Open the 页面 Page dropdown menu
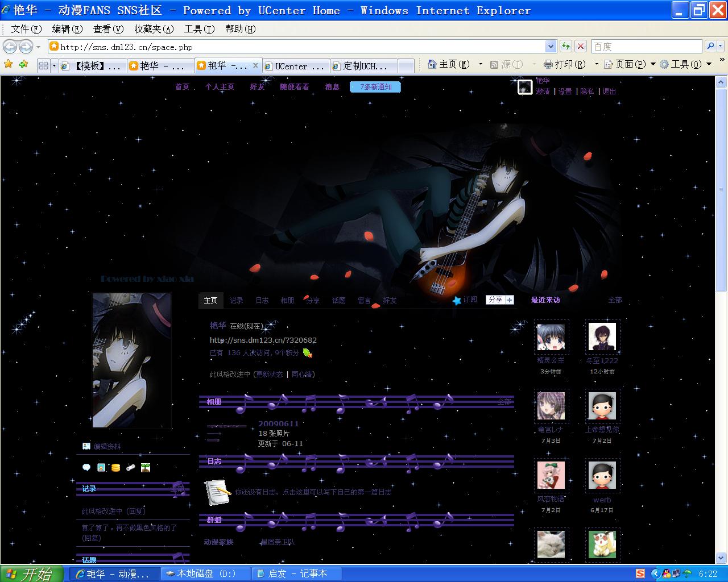Image resolution: width=728 pixels, height=582 pixels. coord(630,64)
